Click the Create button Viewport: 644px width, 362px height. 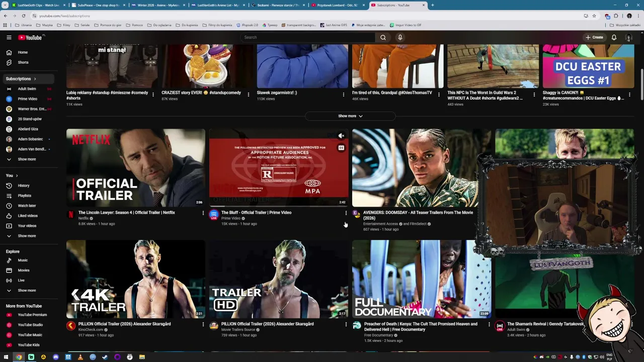click(594, 37)
